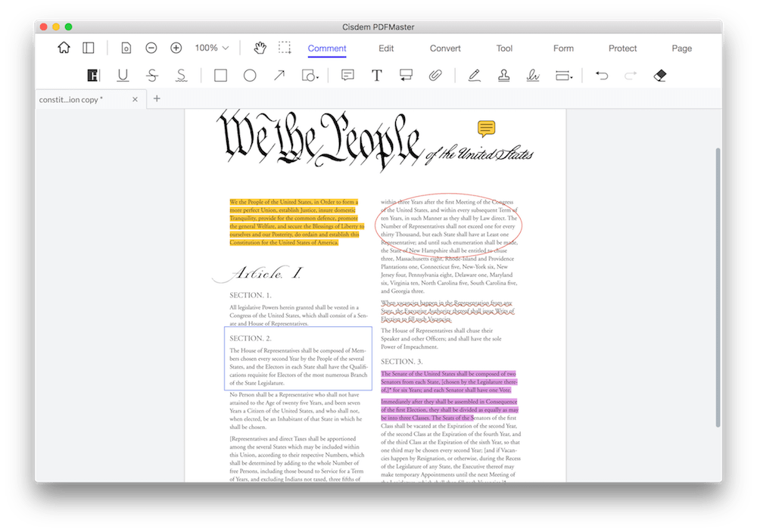
Task: Click the 'SECTION. 3.' heading text
Action: [402, 362]
